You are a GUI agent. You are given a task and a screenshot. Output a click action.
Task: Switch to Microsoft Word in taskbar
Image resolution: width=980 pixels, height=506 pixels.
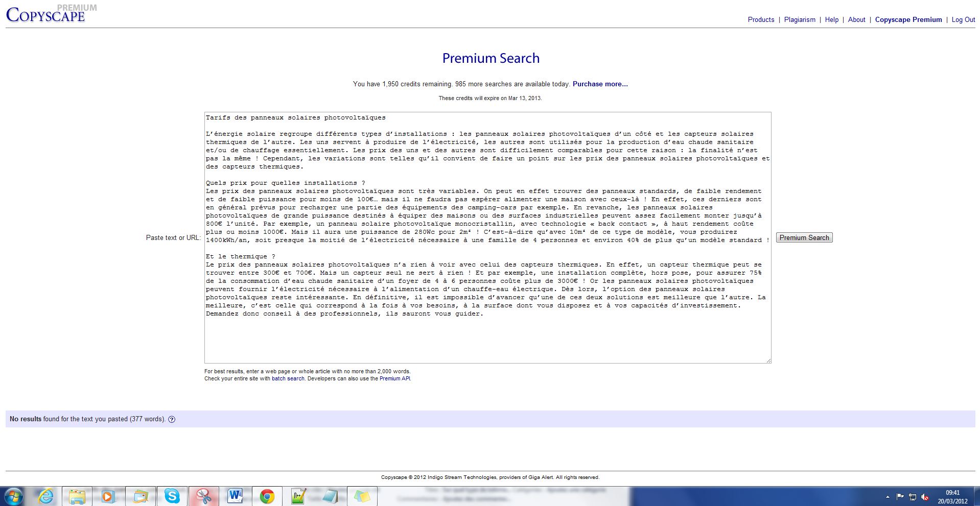tap(235, 496)
